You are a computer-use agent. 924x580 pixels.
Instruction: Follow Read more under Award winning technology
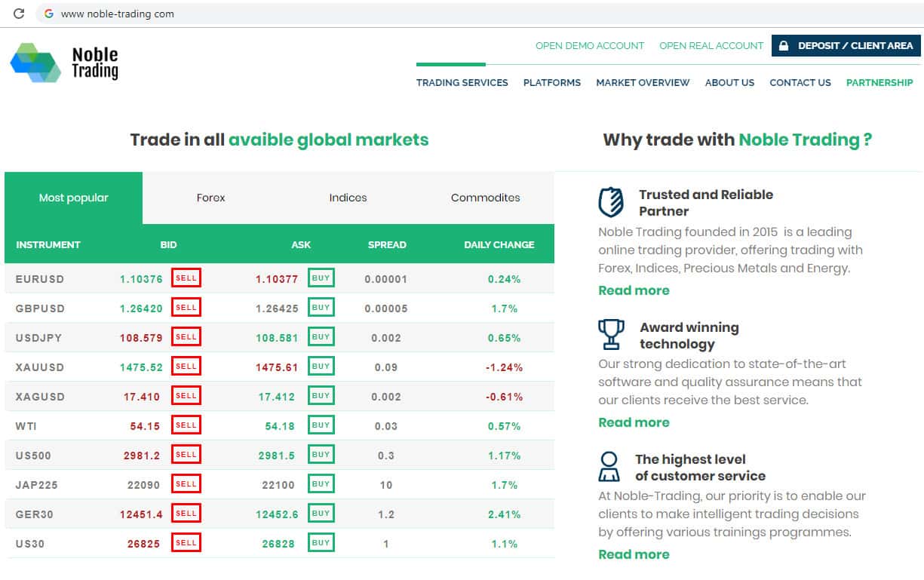pos(634,422)
